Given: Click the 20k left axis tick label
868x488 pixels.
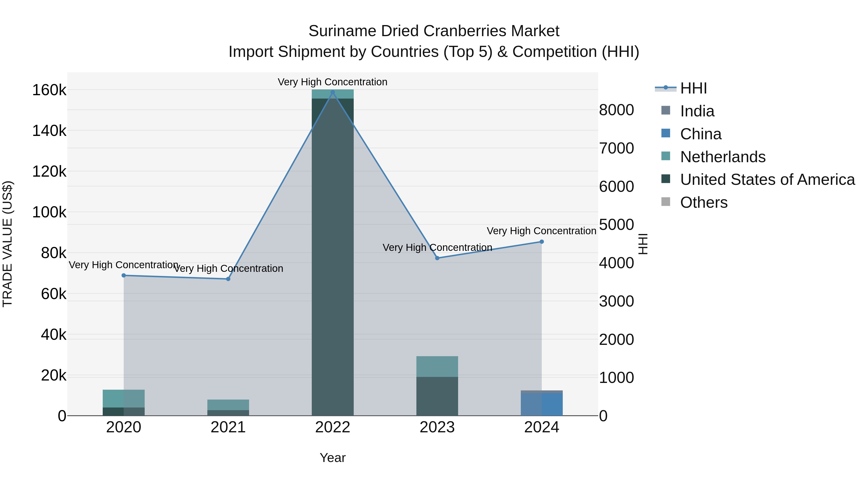Looking at the screenshot, I should 54,375.
